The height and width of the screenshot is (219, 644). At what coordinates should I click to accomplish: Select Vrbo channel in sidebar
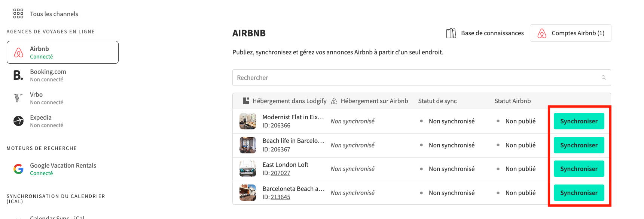(62, 98)
